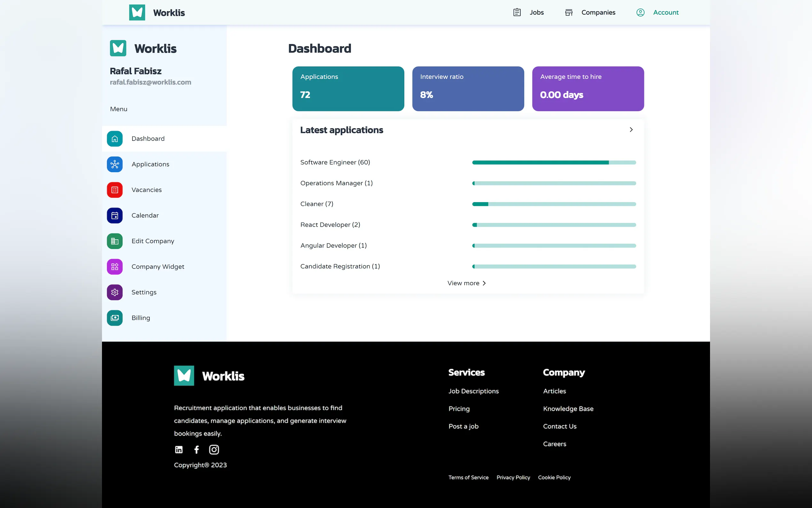
Task: Click the Facebook icon in footer
Action: click(197, 449)
